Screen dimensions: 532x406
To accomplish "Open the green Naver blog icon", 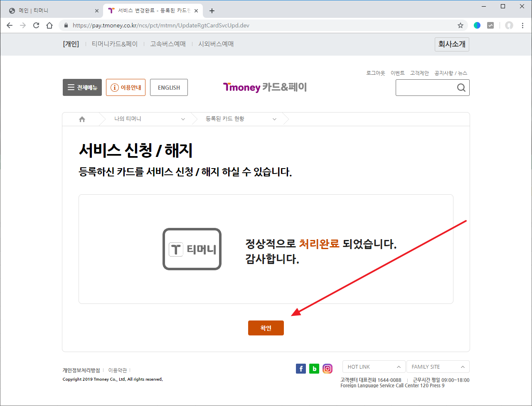I will (314, 369).
